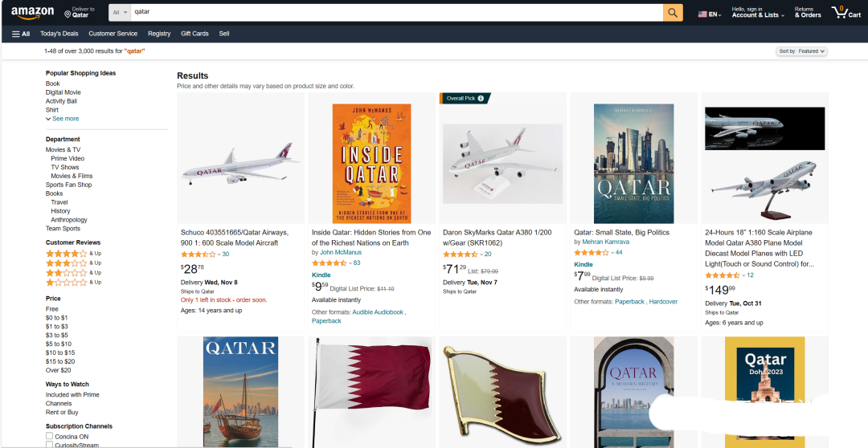Check the Concina ON checkbox

click(x=50, y=436)
